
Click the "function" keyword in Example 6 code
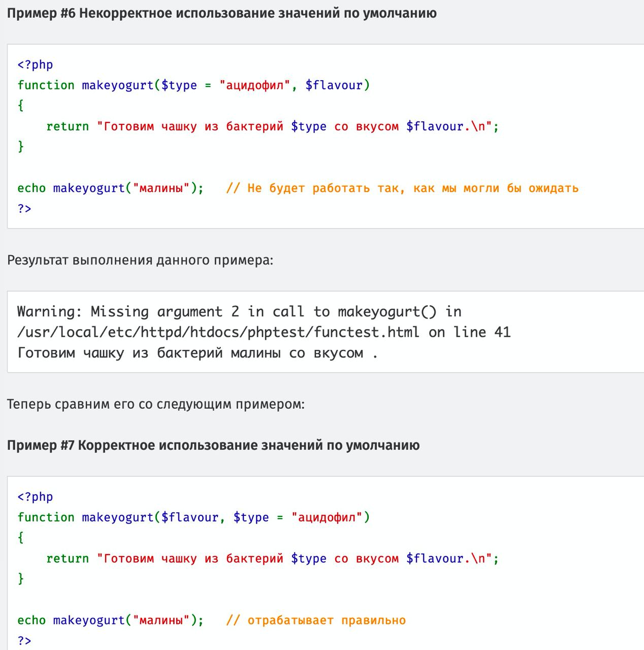(x=46, y=85)
